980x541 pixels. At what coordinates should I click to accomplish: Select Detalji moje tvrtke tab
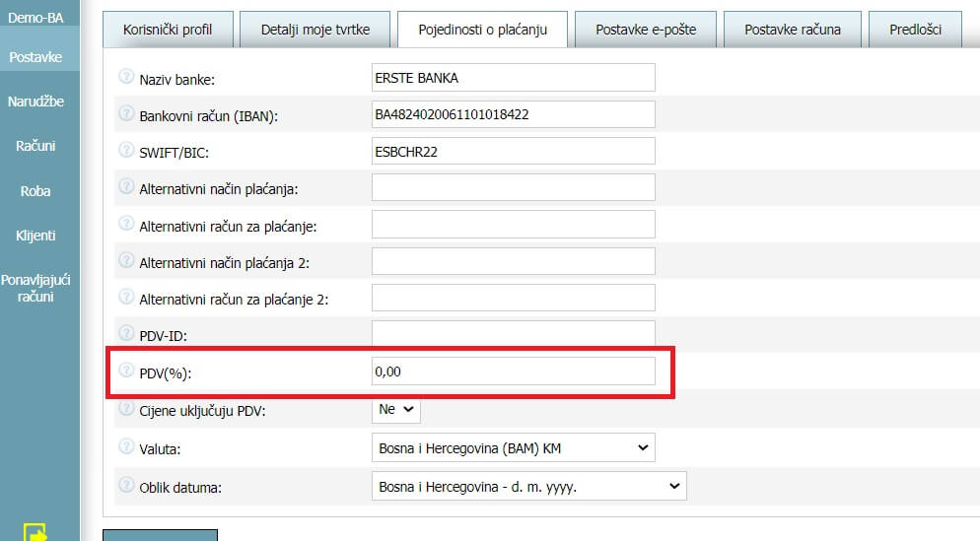(315, 30)
